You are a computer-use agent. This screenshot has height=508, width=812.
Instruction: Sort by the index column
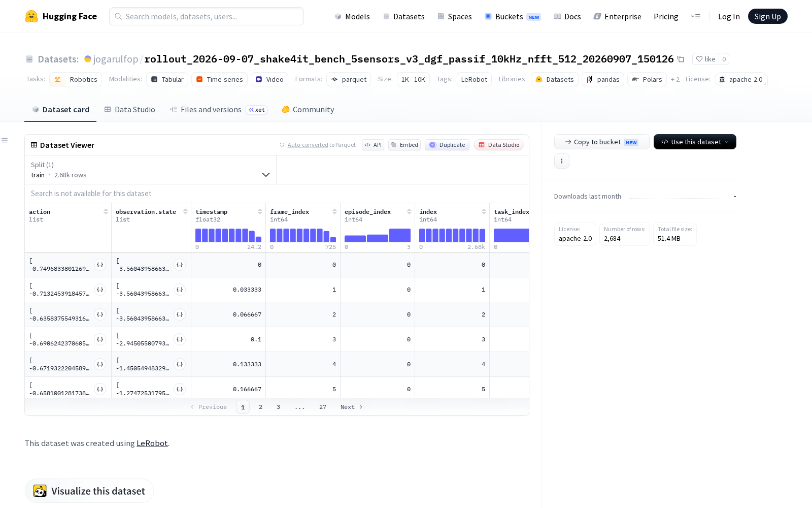click(x=484, y=212)
